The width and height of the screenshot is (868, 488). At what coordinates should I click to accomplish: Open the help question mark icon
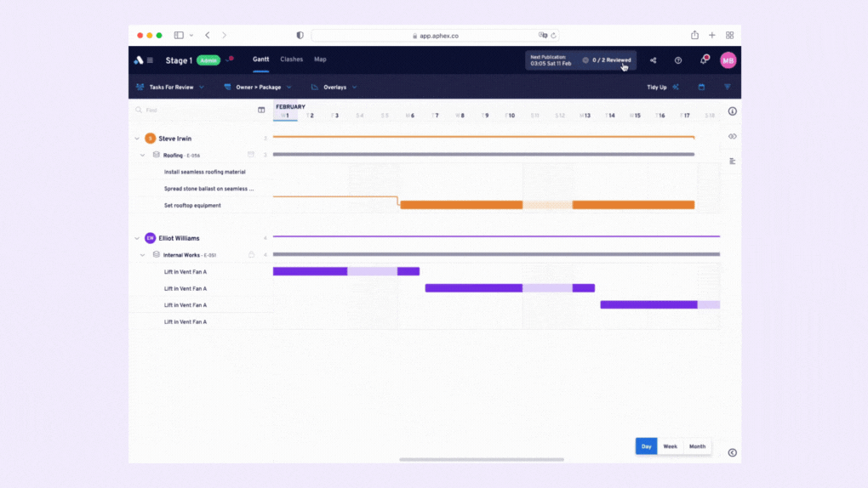pyautogui.click(x=678, y=60)
